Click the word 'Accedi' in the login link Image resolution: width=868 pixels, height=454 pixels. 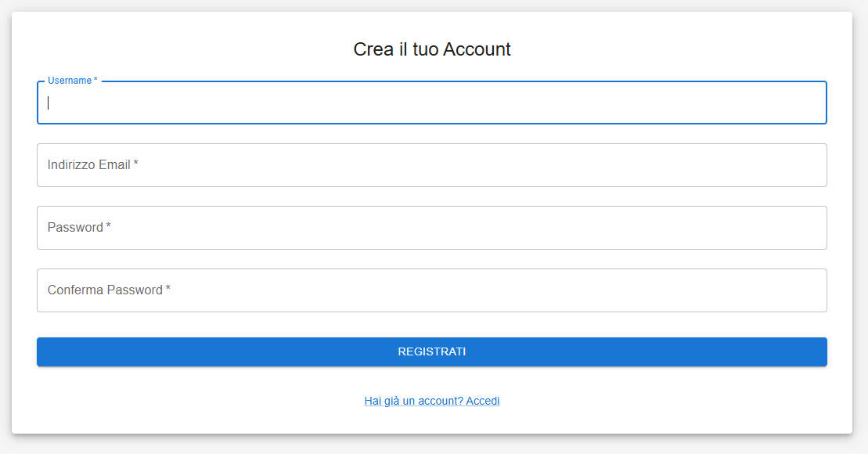[483, 401]
